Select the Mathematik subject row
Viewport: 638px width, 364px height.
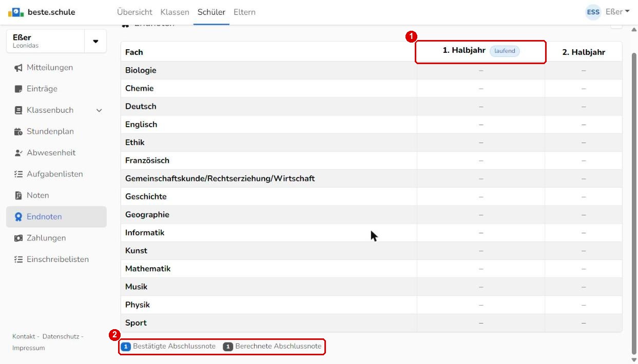click(x=371, y=269)
